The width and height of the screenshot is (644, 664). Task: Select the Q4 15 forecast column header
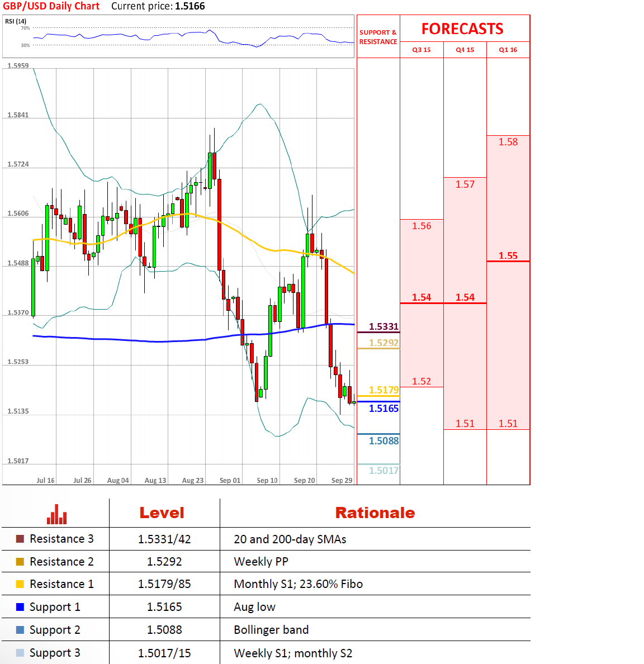[x=465, y=50]
